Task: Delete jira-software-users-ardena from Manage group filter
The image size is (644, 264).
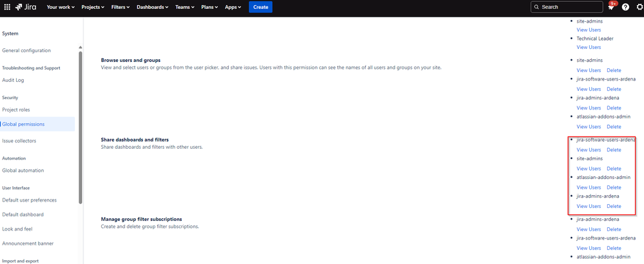Action: 614,249
